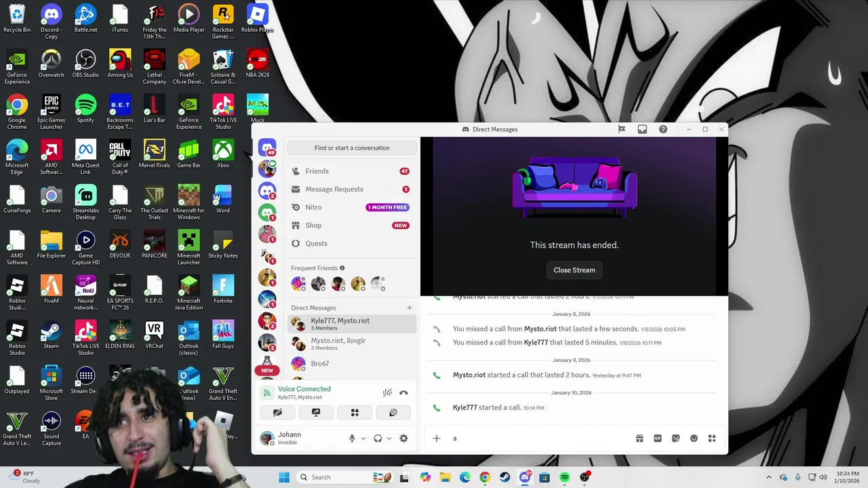Click the plus attachment button in chat
Viewport: 868px width, 488px height.
coord(437,439)
